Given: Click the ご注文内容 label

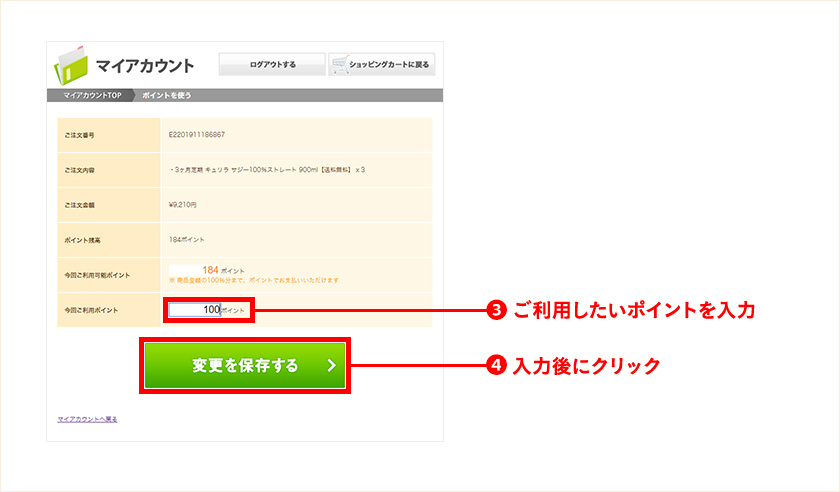Looking at the screenshot, I should coord(79,170).
